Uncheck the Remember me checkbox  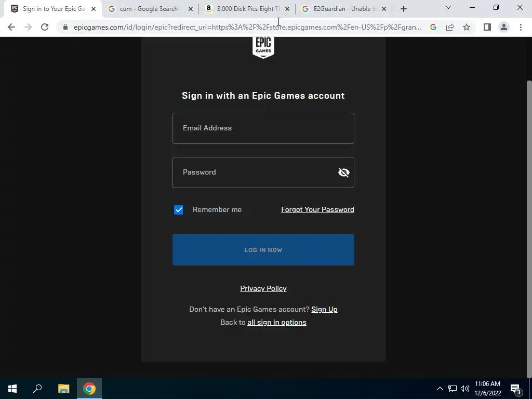click(179, 210)
